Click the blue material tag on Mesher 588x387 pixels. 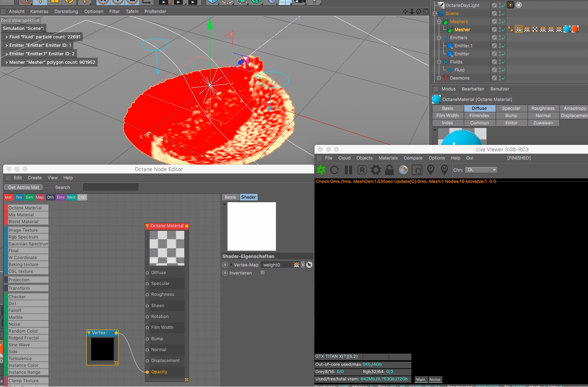point(567,29)
